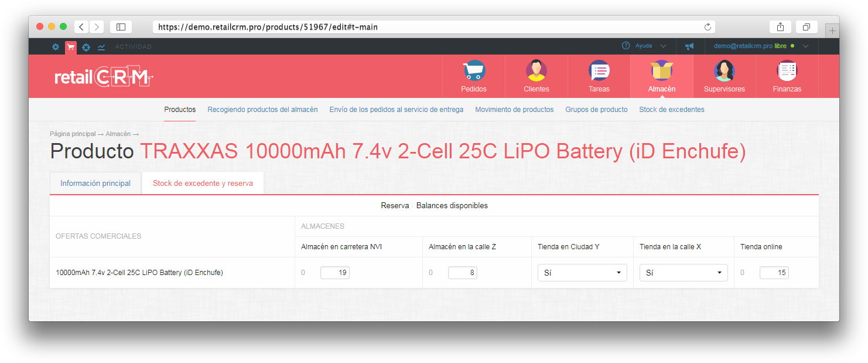Switch to Información principal tab
Image resolution: width=868 pixels, height=363 pixels.
95,183
